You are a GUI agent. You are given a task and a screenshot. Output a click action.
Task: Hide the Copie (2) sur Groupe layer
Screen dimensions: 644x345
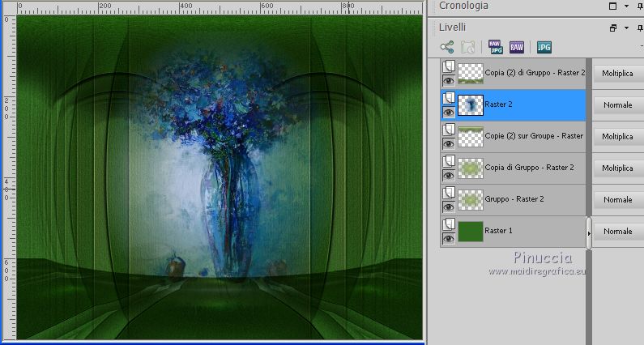[449, 143]
